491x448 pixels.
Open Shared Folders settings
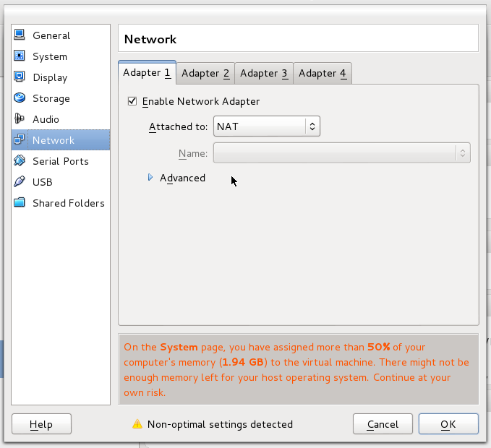(61, 203)
